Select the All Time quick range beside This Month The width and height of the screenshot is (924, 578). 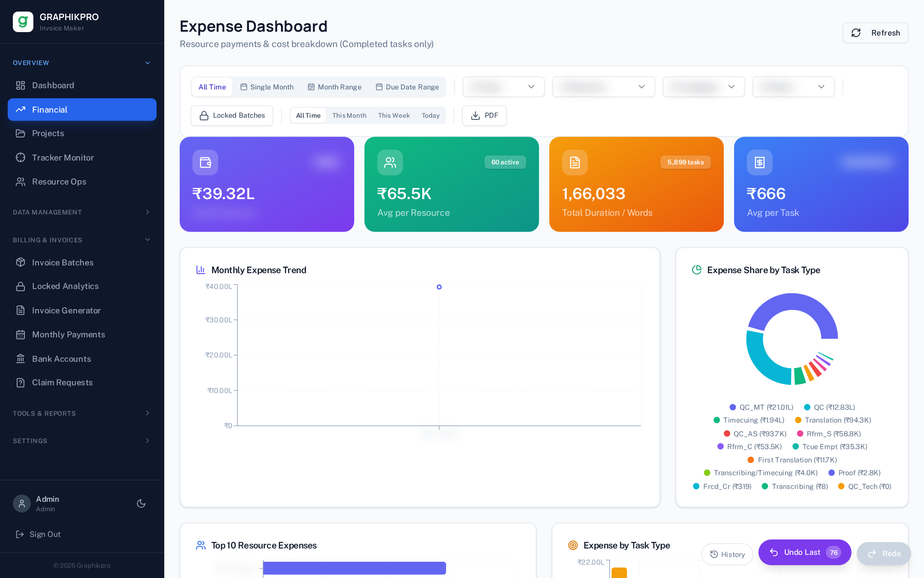(x=308, y=116)
